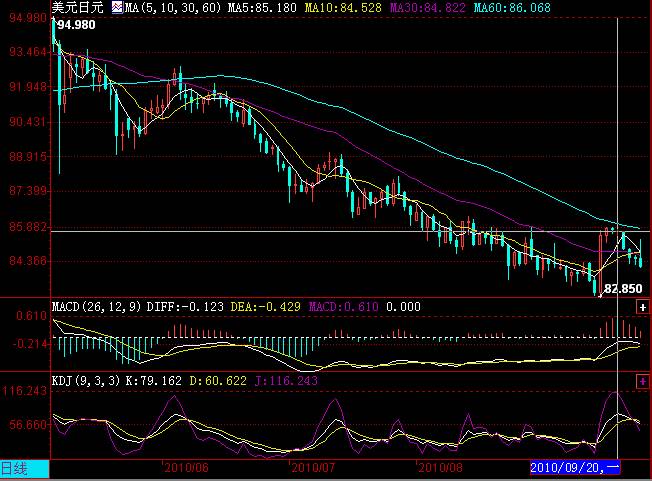This screenshot has height=481, width=652.
Task: Click the -0.214 MACD axis label
Action: (30, 344)
